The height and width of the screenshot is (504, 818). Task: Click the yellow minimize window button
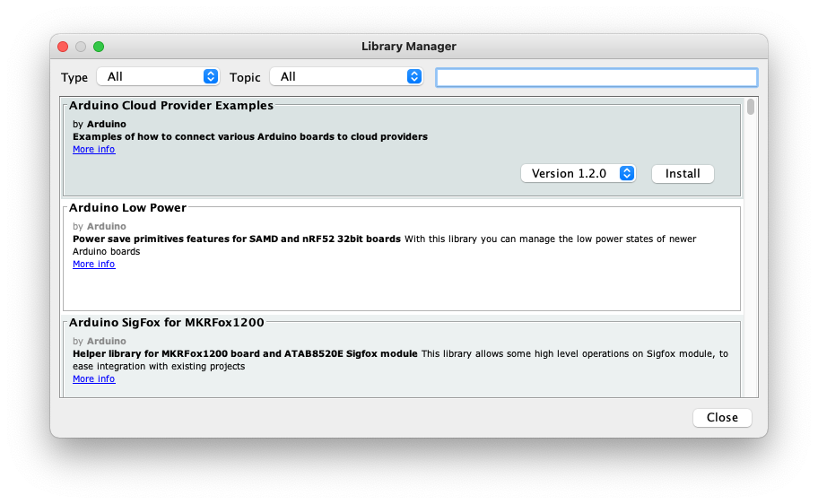coord(81,47)
